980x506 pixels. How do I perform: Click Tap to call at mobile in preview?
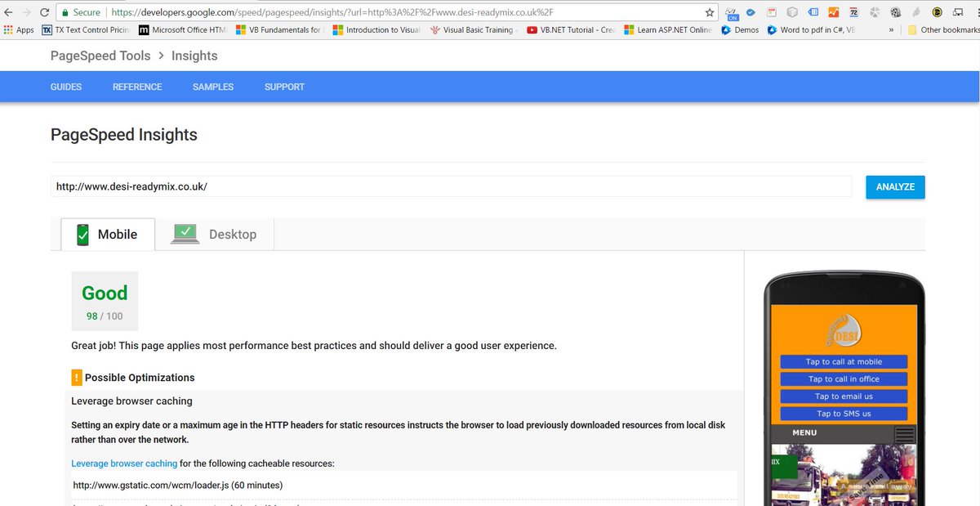(844, 361)
